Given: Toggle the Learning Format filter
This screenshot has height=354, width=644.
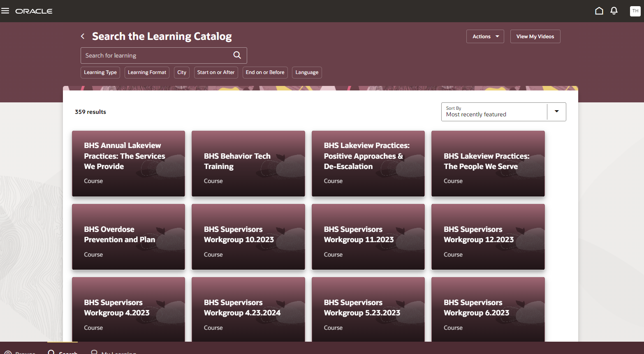Looking at the screenshot, I should tap(147, 72).
